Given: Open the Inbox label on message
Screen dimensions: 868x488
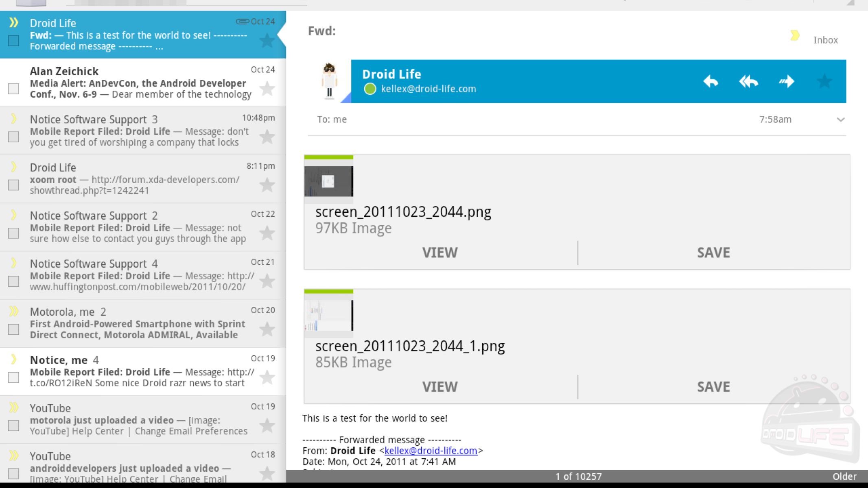Looking at the screenshot, I should tap(825, 40).
